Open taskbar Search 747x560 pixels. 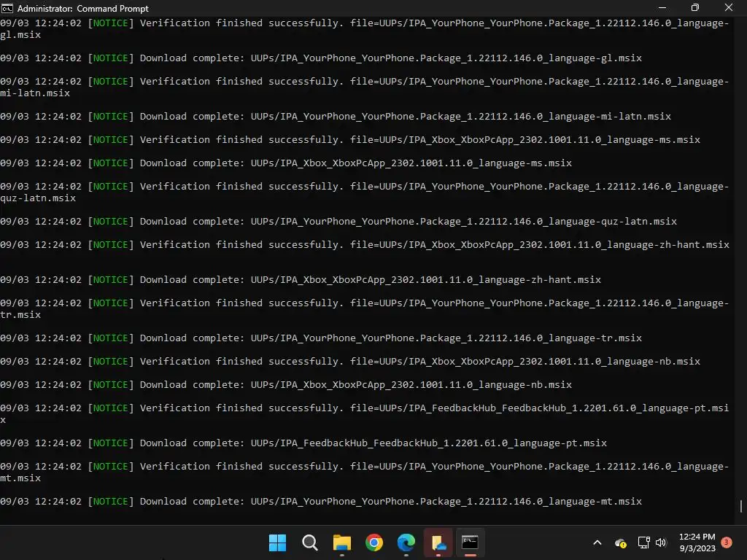[309, 542]
